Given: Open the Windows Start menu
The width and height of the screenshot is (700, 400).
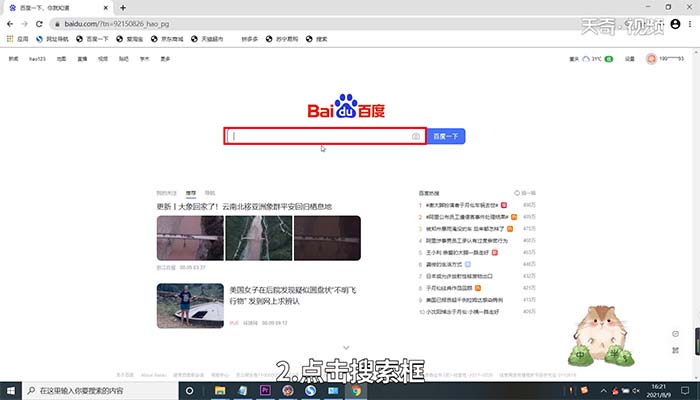Looking at the screenshot, I should point(11,391).
